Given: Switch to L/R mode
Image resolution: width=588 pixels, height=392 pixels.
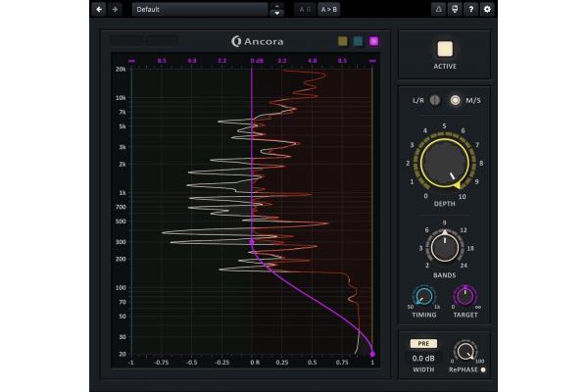Looking at the screenshot, I should tap(434, 100).
